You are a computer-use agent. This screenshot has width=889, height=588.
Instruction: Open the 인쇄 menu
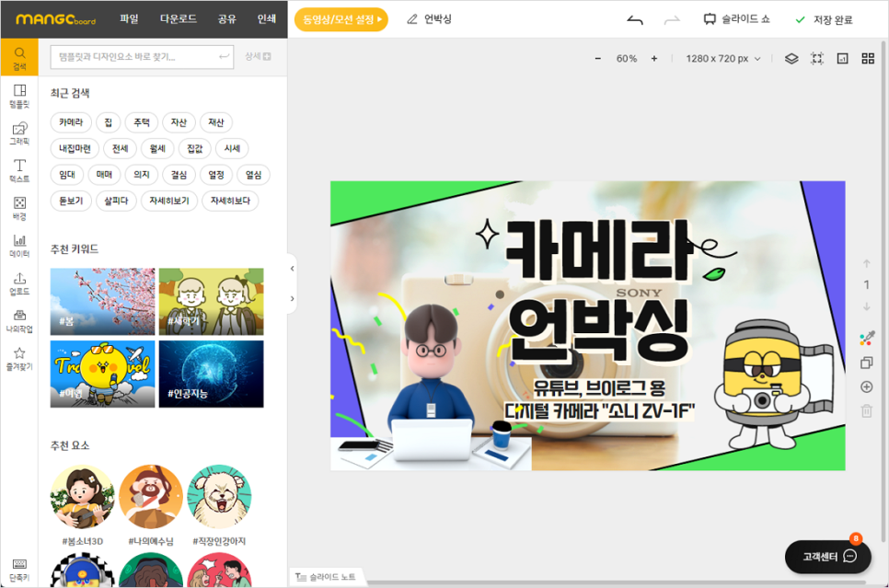pos(267,18)
